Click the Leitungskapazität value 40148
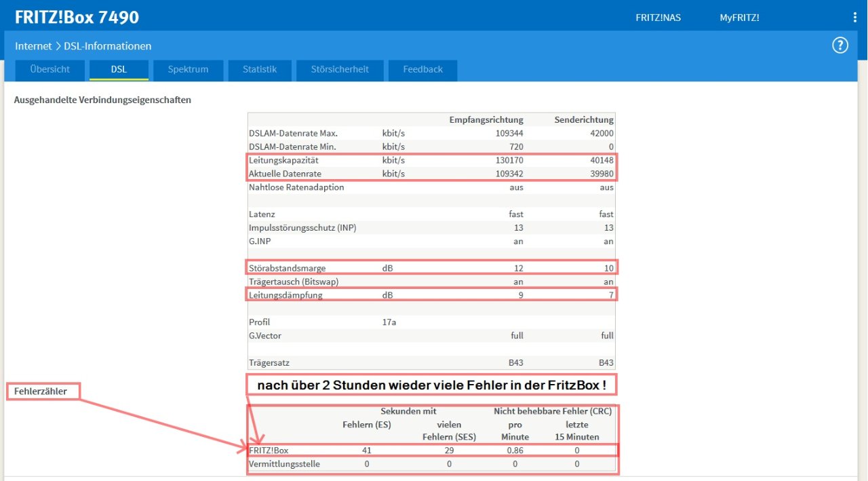The width and height of the screenshot is (868, 481). (x=602, y=160)
